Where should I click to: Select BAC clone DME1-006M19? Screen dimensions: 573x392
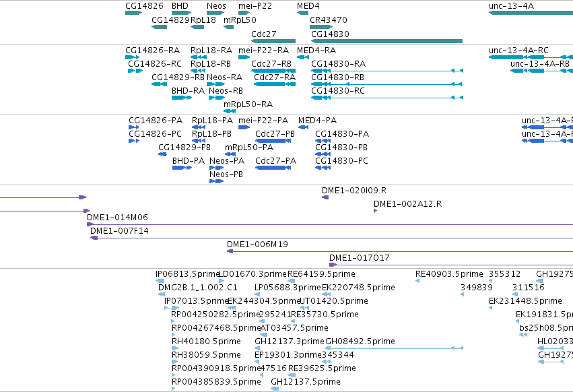[x=400, y=252]
